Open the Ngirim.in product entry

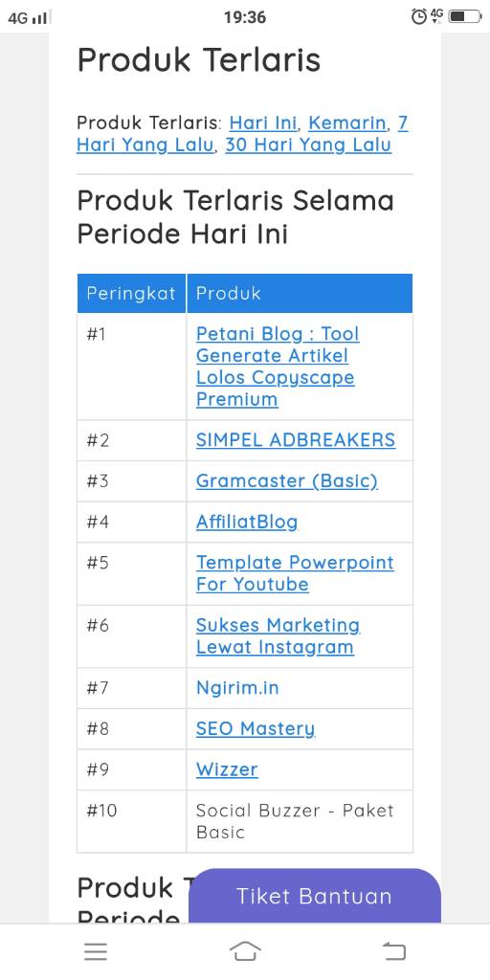[237, 688]
